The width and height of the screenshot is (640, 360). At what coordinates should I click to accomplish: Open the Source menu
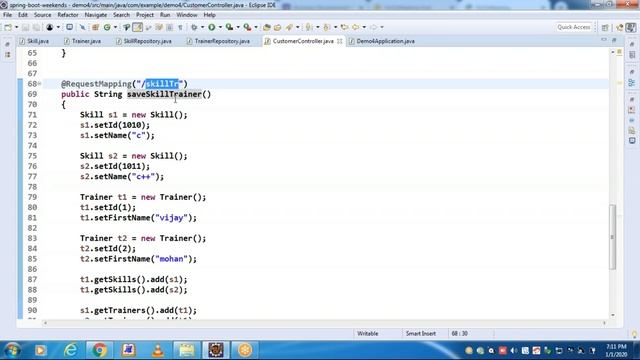click(x=42, y=15)
